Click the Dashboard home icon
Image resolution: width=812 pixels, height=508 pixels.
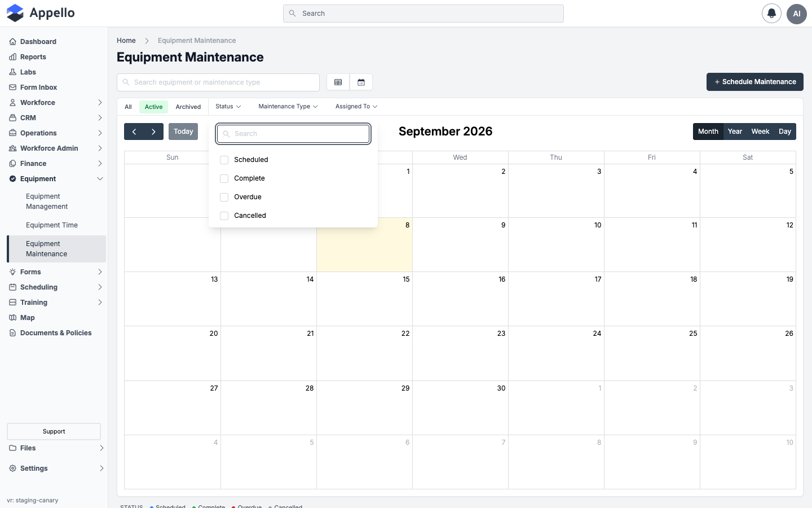coord(12,42)
